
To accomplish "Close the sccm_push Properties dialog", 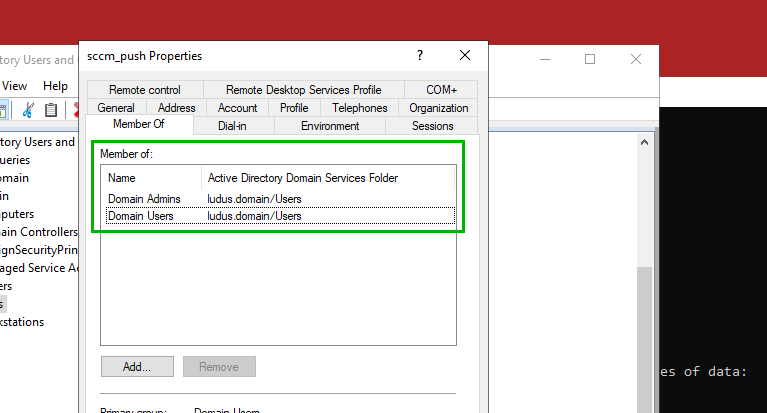I will tap(465, 56).
